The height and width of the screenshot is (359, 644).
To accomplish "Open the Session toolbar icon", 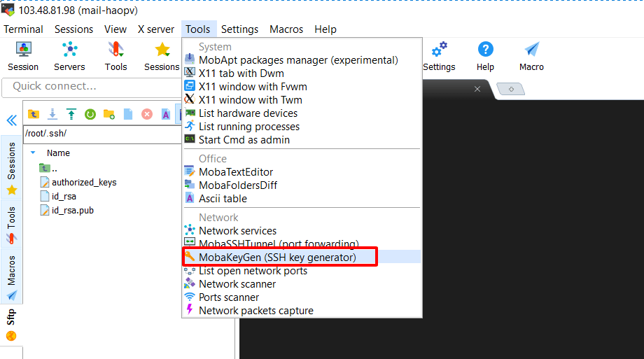I will [x=23, y=56].
